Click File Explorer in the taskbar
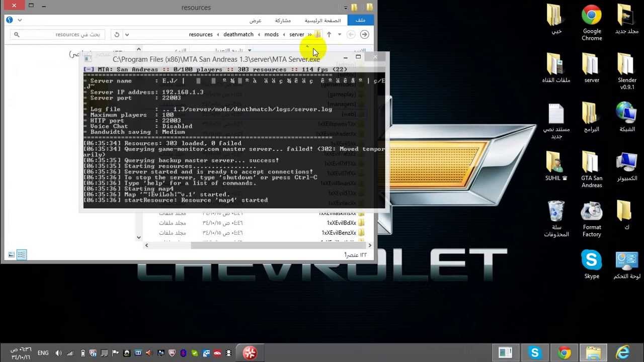 click(594, 352)
